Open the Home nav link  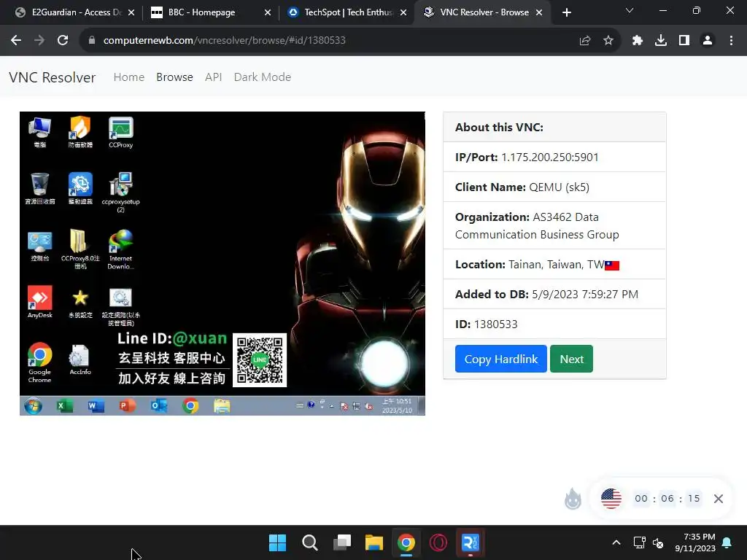[x=128, y=77]
